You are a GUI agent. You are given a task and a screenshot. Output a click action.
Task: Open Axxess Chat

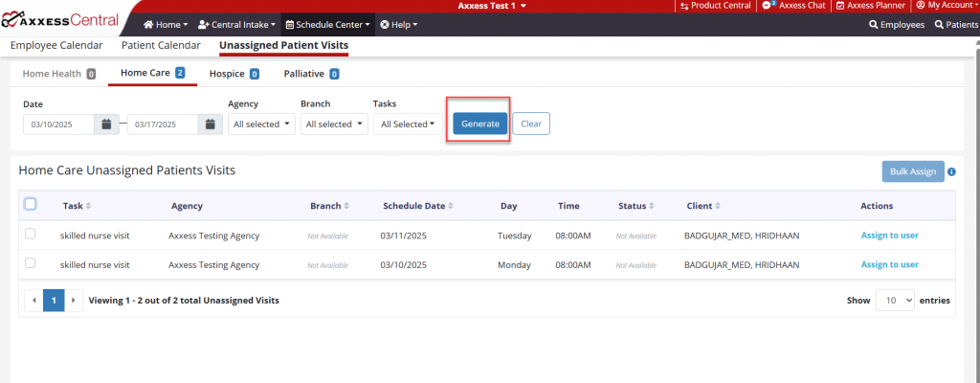click(793, 5)
